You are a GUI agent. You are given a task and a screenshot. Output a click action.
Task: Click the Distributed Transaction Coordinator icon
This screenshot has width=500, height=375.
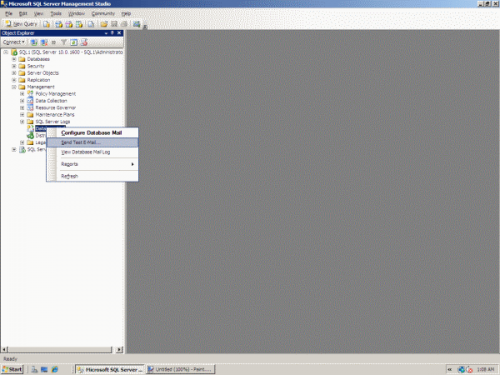coord(30,135)
